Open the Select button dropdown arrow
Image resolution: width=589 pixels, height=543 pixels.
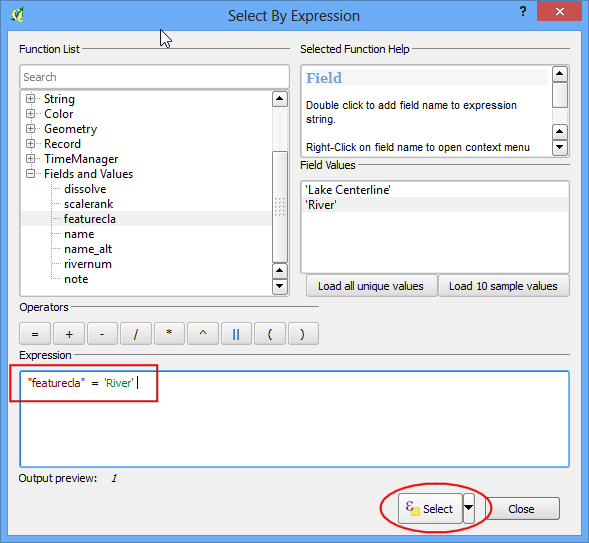click(468, 508)
